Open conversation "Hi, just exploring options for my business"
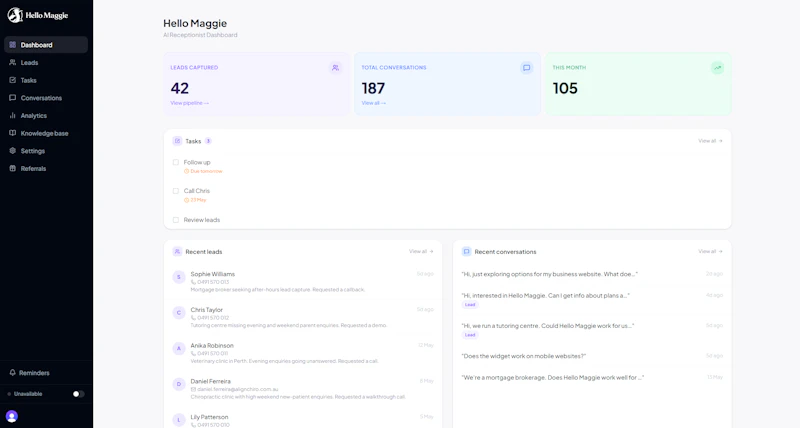This screenshot has height=428, width=800. coord(549,274)
